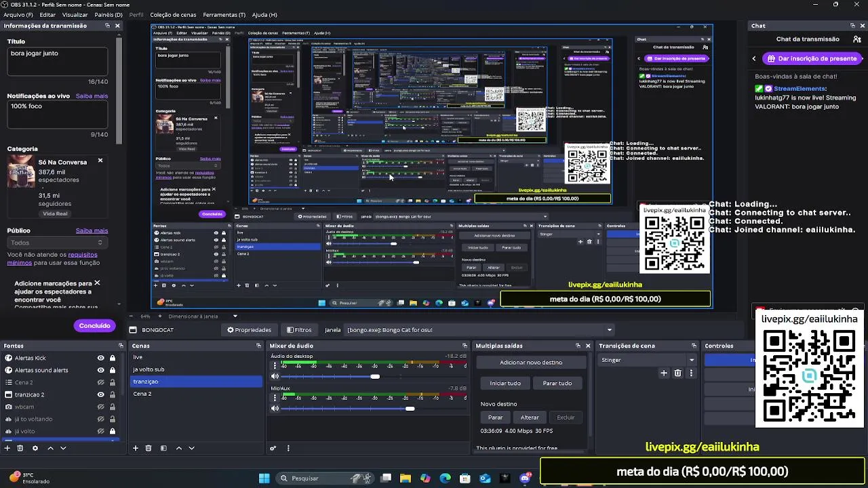Screen dimensions: 868x488
Task: Dismiss the Adicione marcações tip
Action: coord(97,283)
